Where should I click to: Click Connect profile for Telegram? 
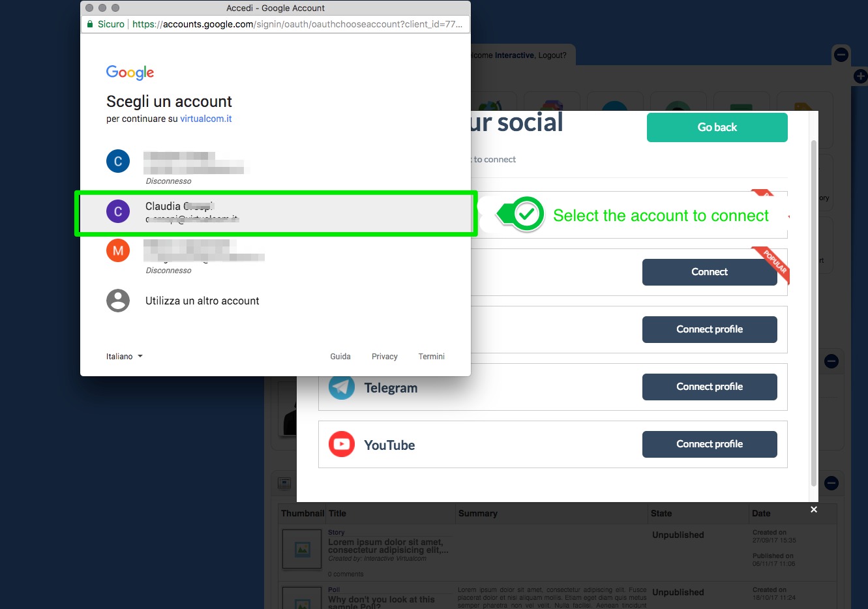click(x=710, y=387)
